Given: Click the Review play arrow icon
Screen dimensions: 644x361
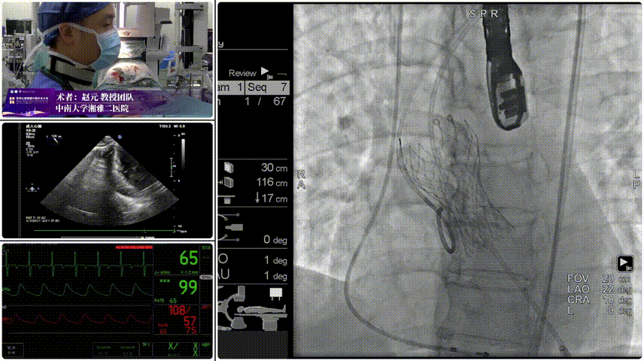Looking at the screenshot, I should (265, 71).
